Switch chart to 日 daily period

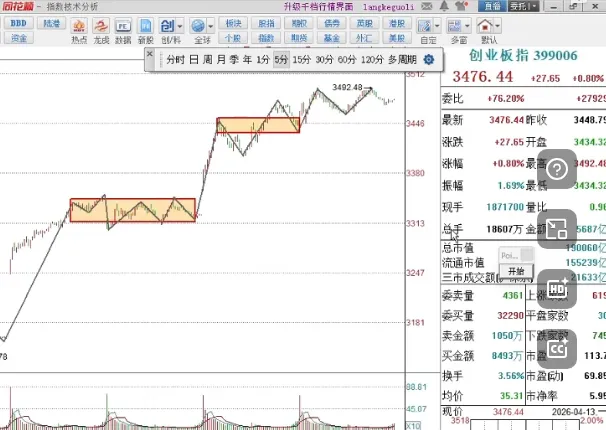coord(194,59)
